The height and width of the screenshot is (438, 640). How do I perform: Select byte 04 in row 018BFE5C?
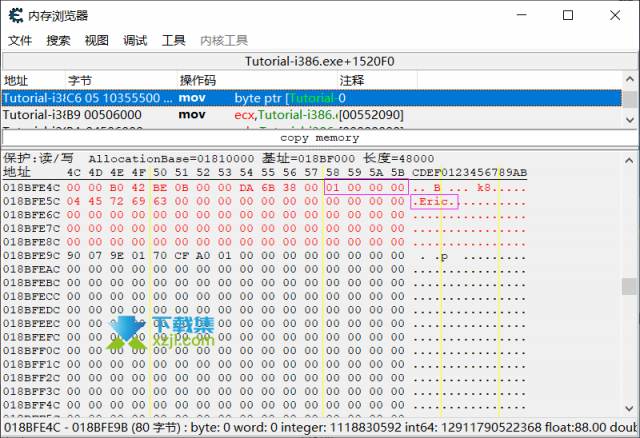pyautogui.click(x=73, y=201)
